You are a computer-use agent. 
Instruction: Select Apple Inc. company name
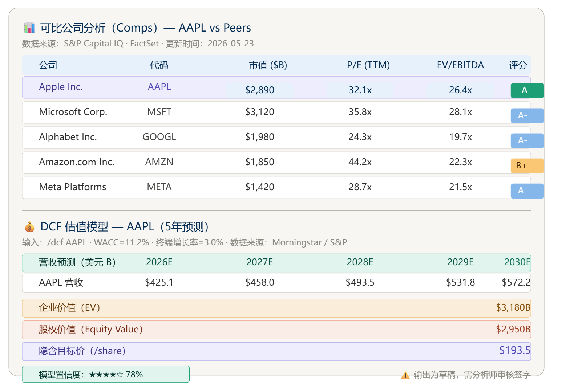(61, 87)
